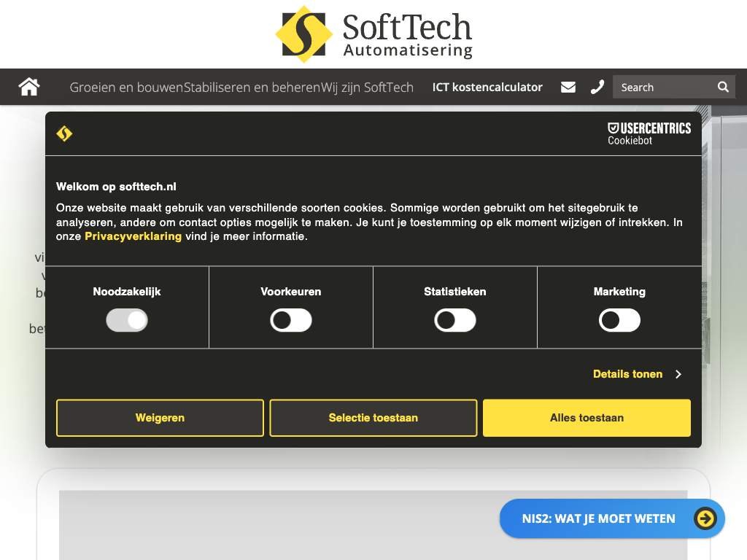Click the small SoftTech icon in cookie dialog
This screenshot has height=560, width=747.
point(65,133)
